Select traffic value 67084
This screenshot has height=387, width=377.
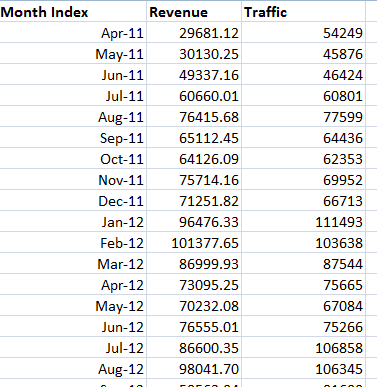(303, 306)
